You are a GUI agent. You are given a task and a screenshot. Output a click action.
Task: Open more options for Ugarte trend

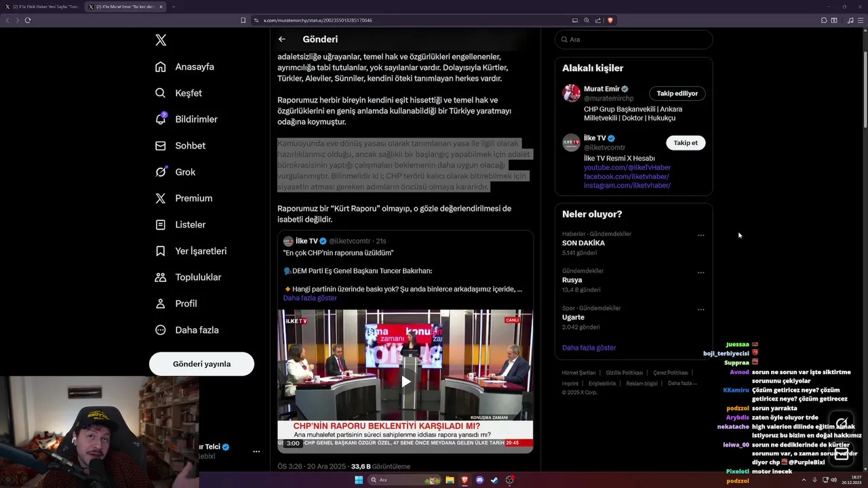701,310
